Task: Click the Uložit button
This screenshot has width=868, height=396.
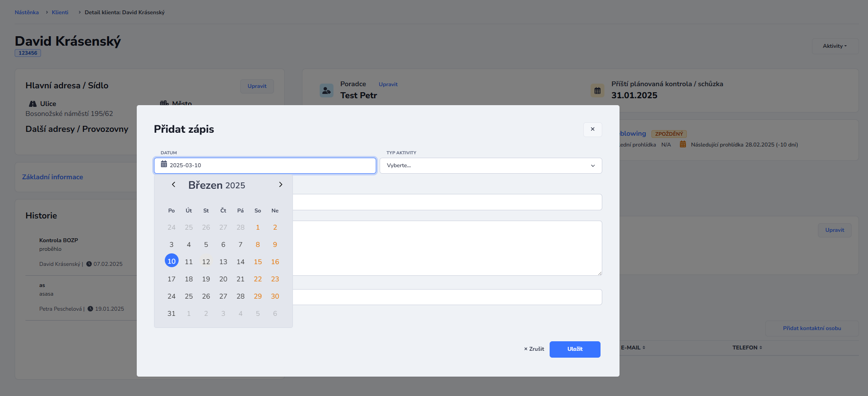Action: pos(575,349)
